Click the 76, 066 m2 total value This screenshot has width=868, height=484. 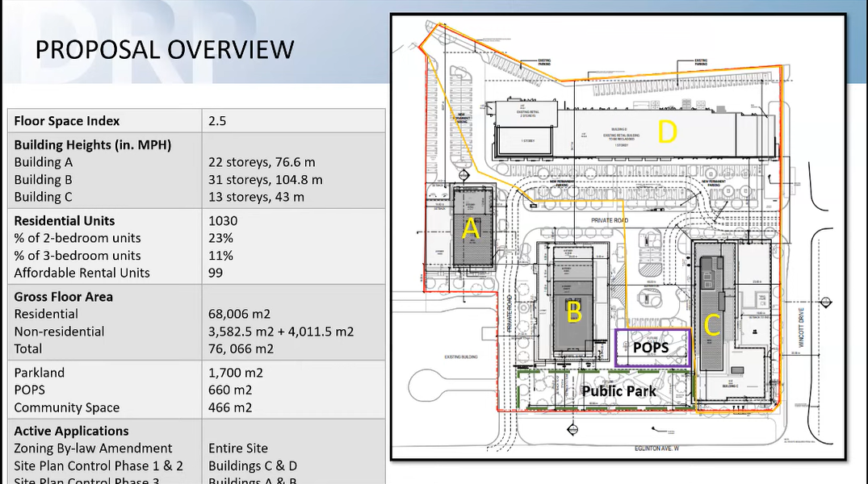(x=241, y=349)
